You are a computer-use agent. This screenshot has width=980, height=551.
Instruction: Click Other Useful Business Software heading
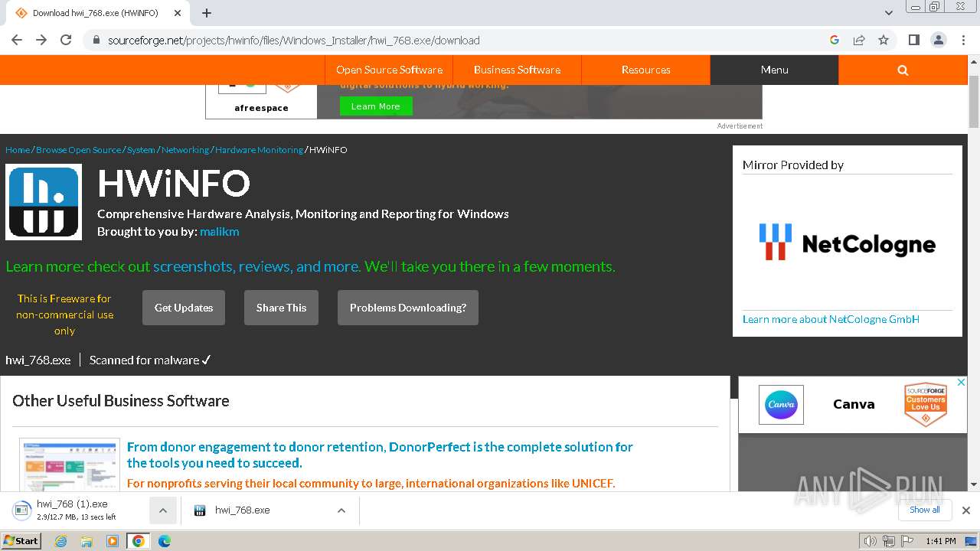point(121,401)
